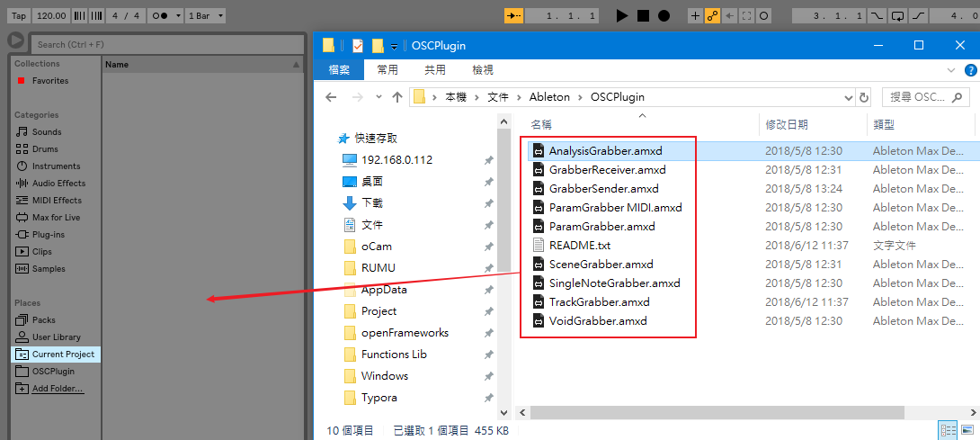Sort by the Name column in browser
The width and height of the screenshot is (980, 440).
pyautogui.click(x=202, y=65)
